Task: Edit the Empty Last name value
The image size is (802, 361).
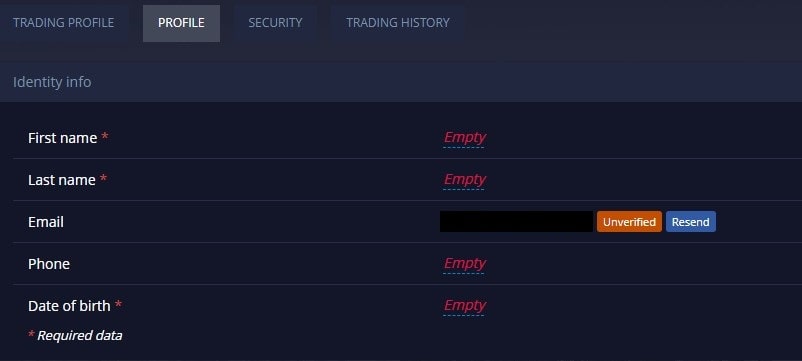Action: tap(464, 179)
